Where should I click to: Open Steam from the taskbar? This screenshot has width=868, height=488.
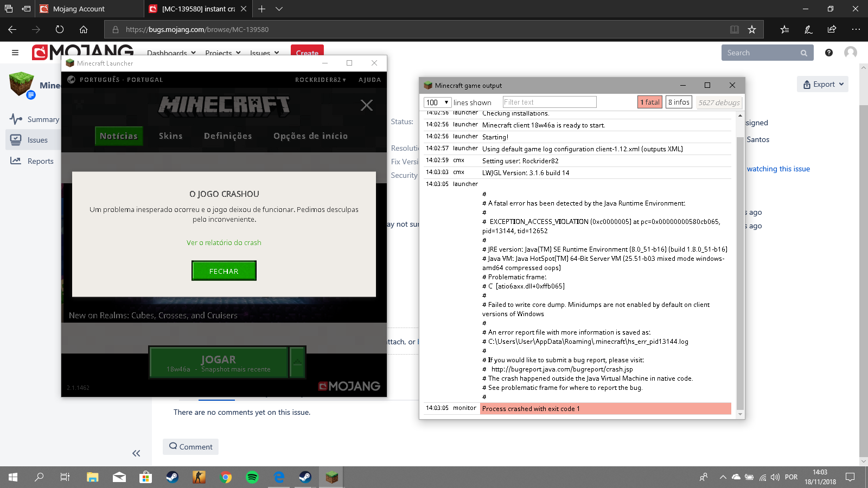coord(173,477)
